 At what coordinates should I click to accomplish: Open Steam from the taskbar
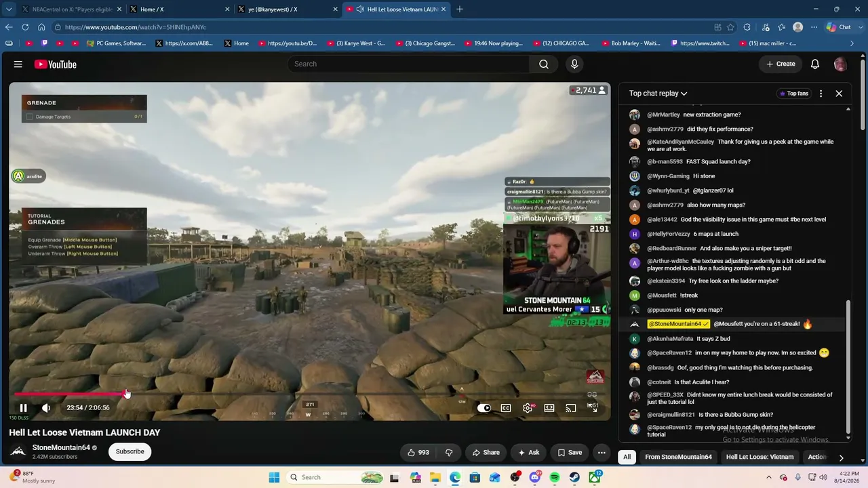click(x=574, y=477)
